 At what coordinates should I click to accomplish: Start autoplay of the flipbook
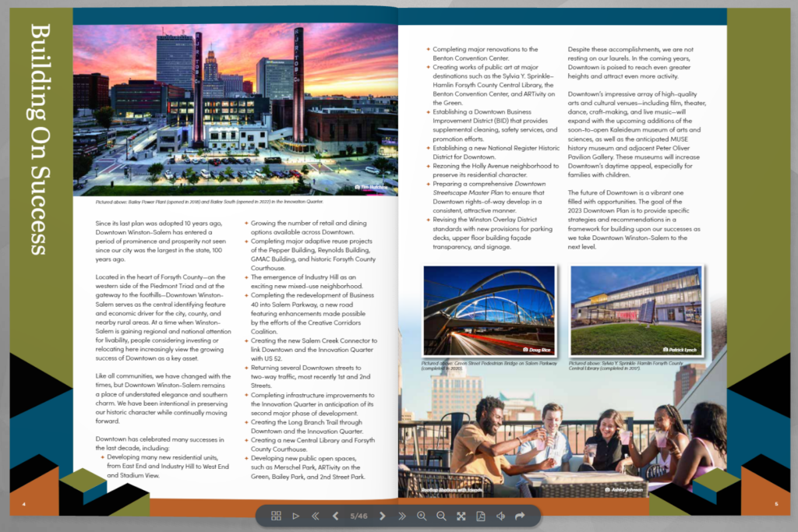[295, 516]
